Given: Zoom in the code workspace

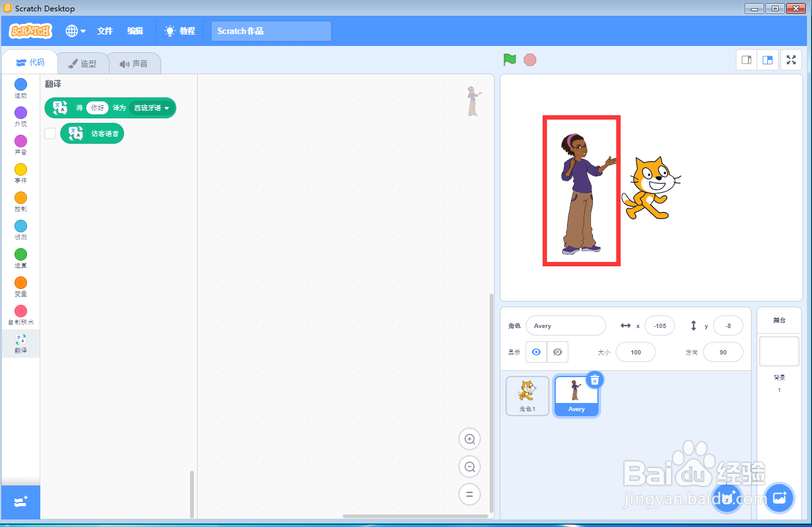Looking at the screenshot, I should pos(470,439).
